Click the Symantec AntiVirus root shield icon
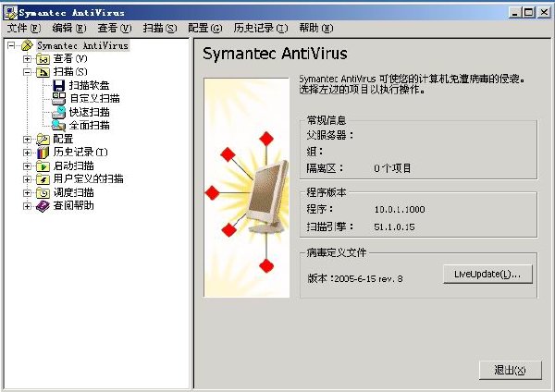The image size is (555, 392). [x=27, y=45]
